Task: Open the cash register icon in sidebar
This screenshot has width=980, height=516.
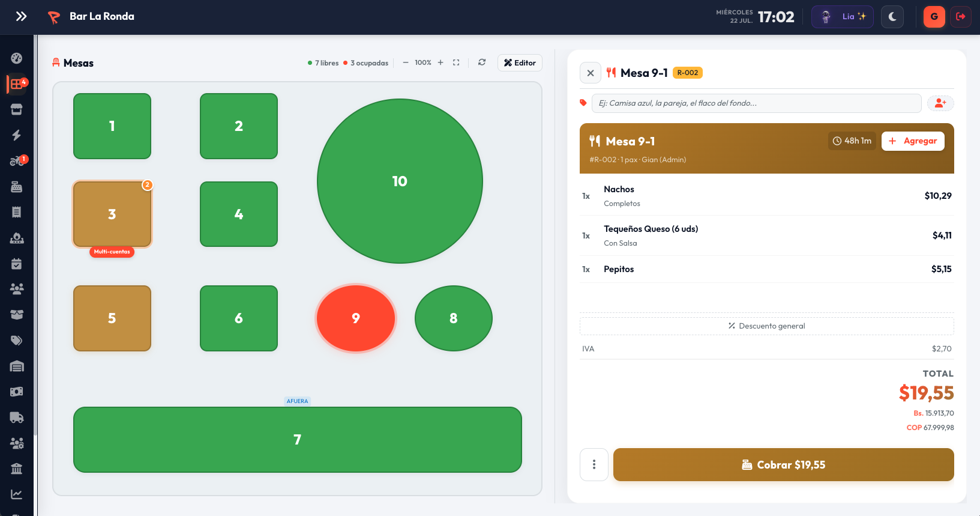Action: [17, 187]
